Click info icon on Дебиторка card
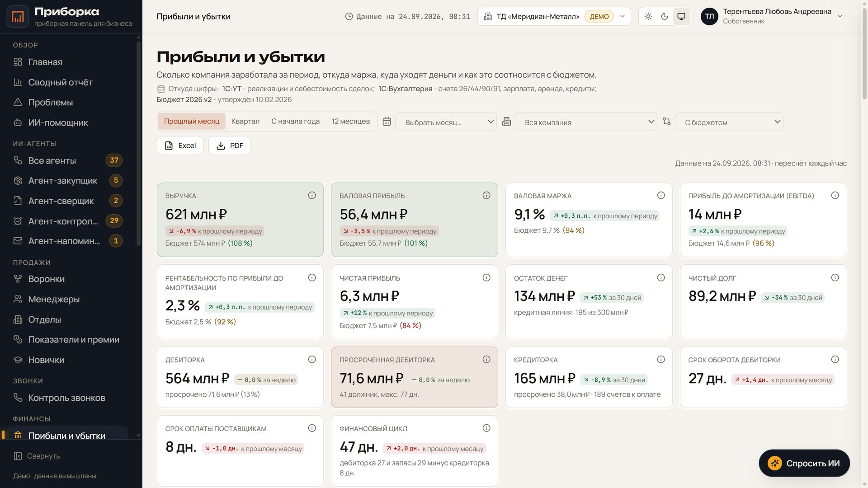Viewport: 868px width, 488px height. click(x=312, y=359)
